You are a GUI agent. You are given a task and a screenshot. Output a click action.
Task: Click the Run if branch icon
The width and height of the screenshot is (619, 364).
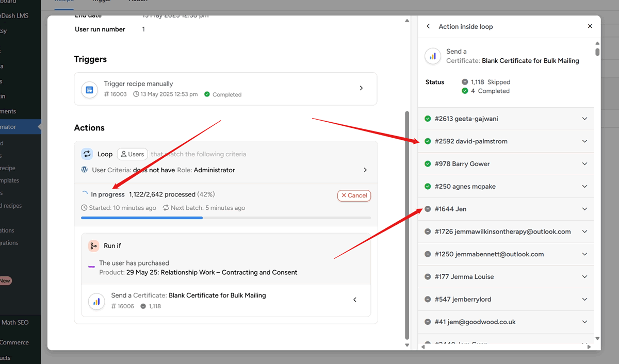[x=93, y=246]
